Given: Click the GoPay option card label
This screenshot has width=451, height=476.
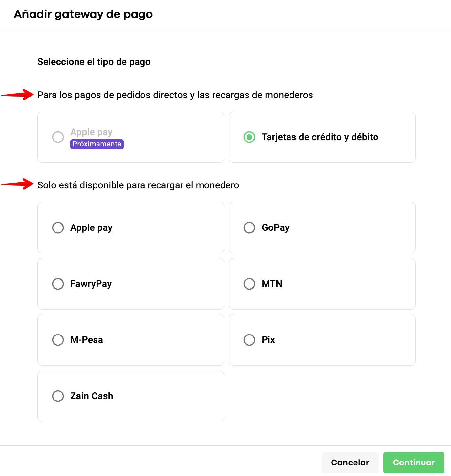Looking at the screenshot, I should 275,227.
